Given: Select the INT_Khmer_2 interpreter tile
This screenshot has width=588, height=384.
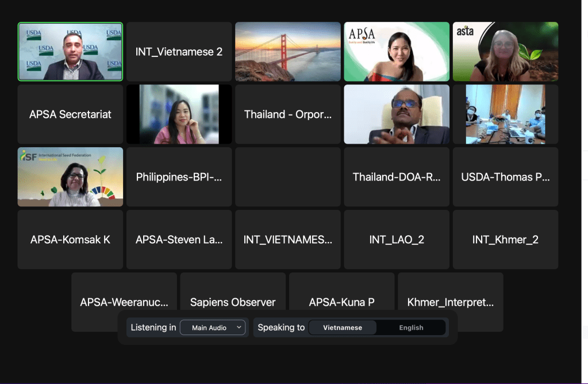Looking at the screenshot, I should (505, 240).
